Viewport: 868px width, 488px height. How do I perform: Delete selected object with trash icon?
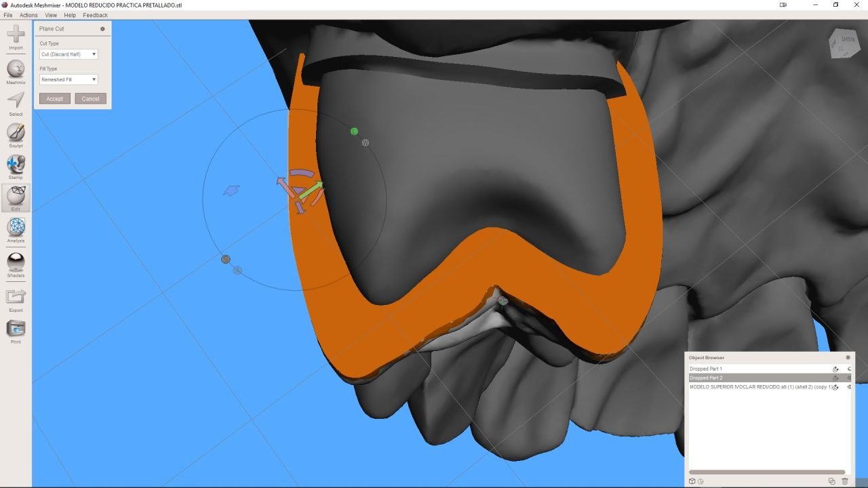tap(845, 481)
